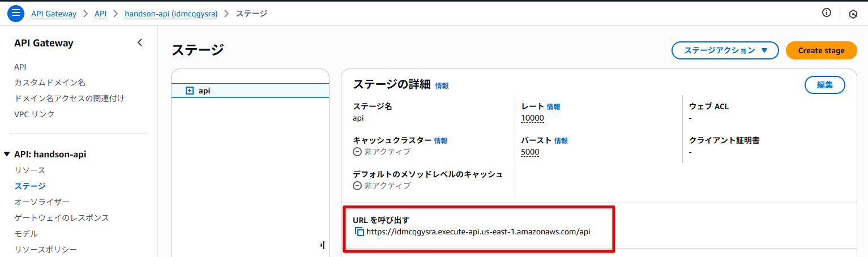Click the Create stage button
The width and height of the screenshot is (868, 257).
(821, 50)
